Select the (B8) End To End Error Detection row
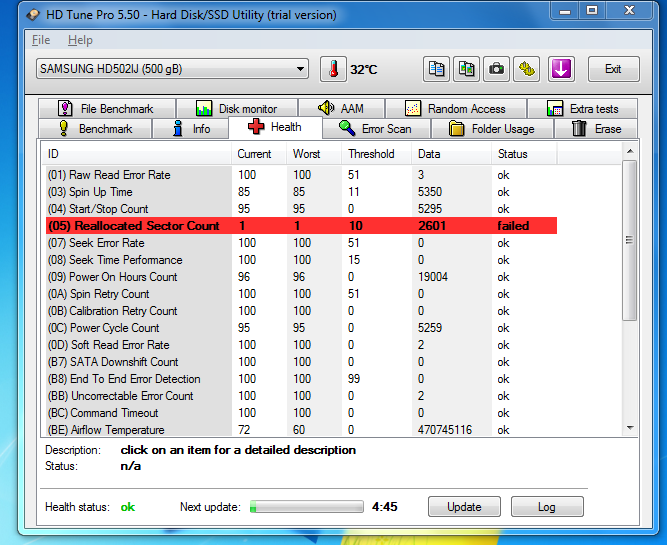This screenshot has width=667, height=545. click(301, 379)
